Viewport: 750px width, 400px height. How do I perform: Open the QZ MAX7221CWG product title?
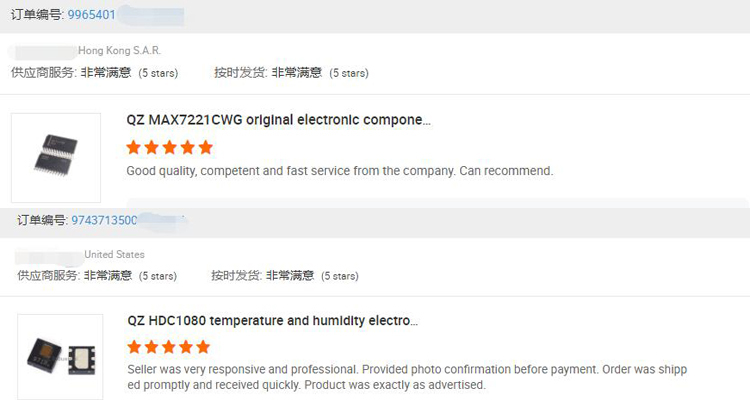pos(278,120)
